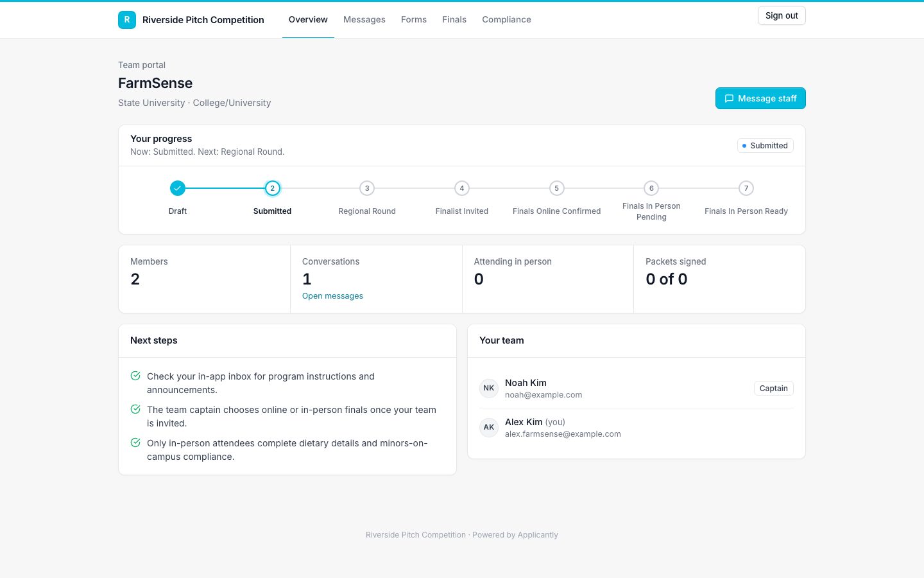The height and width of the screenshot is (578, 924).
Task: Click the FarmSense team heading
Action: point(155,83)
